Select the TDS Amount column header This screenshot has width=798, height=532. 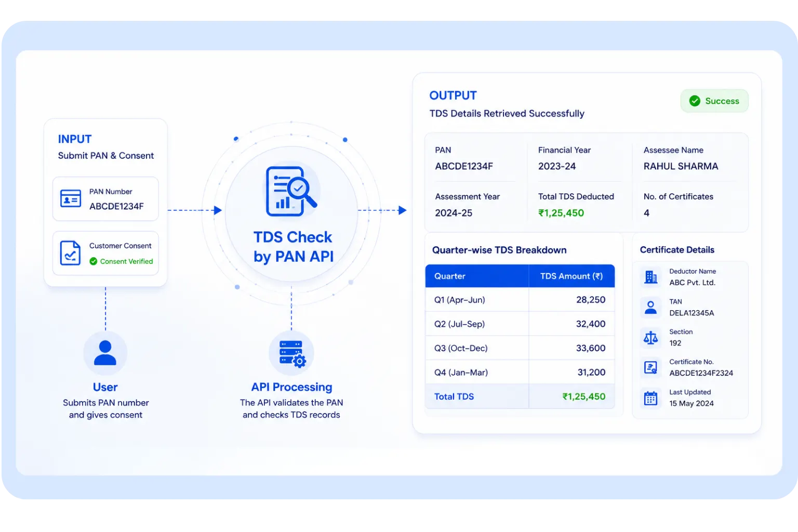(x=571, y=276)
